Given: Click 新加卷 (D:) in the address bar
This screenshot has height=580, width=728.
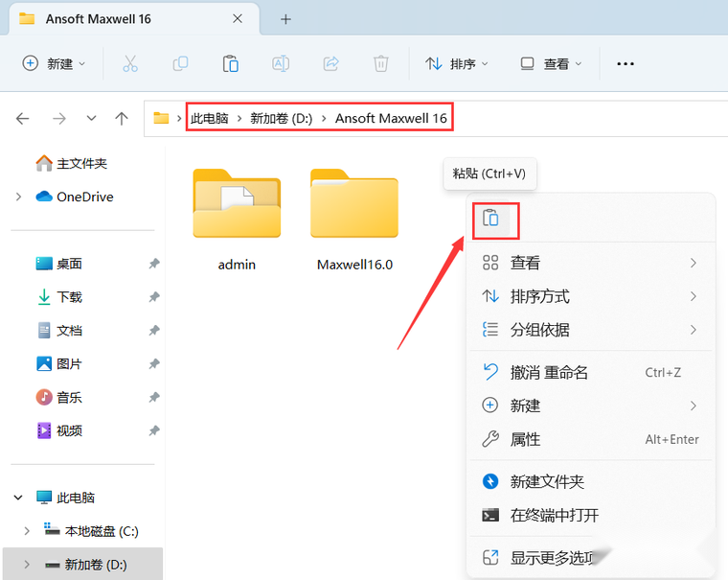Looking at the screenshot, I should tap(282, 119).
